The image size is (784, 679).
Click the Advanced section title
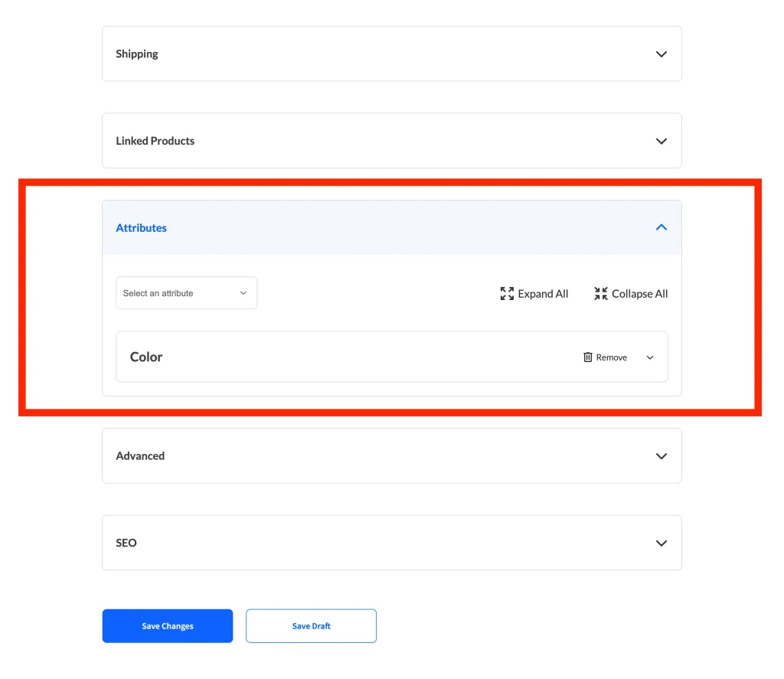pyautogui.click(x=140, y=456)
